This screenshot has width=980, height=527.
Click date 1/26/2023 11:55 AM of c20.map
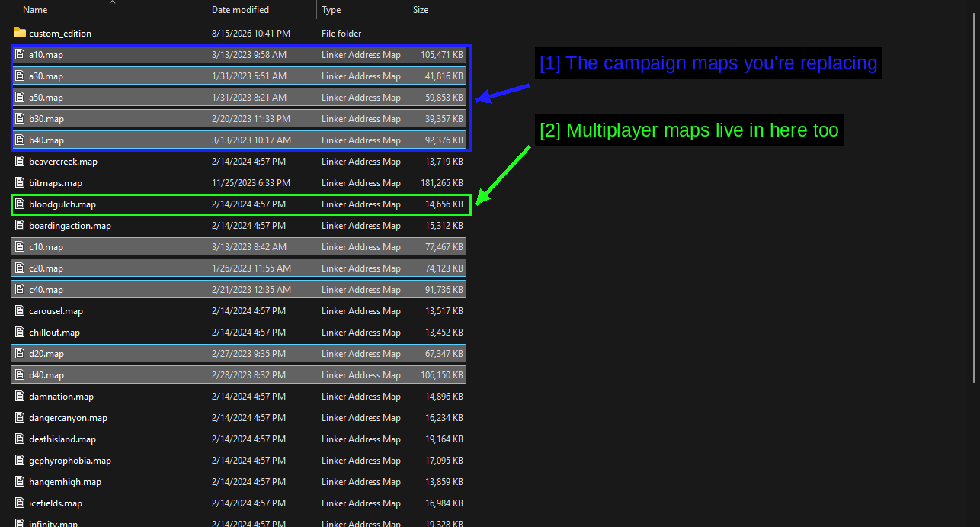coord(251,268)
